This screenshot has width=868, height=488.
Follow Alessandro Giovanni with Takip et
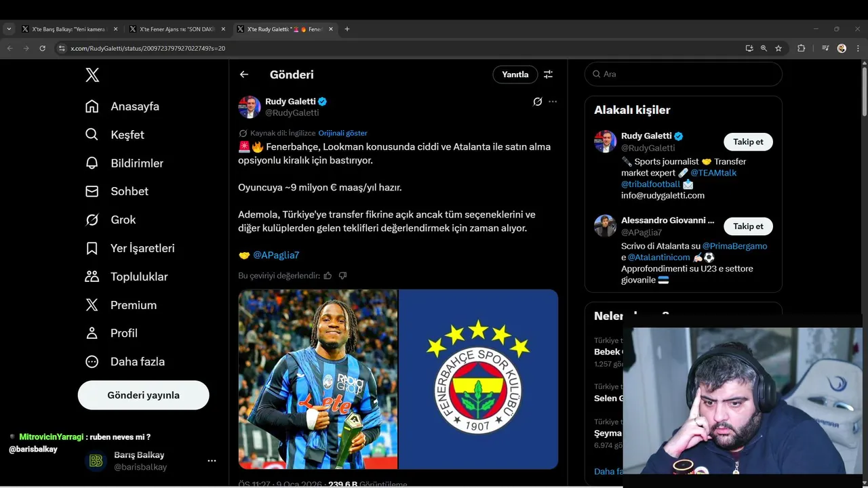click(748, 226)
